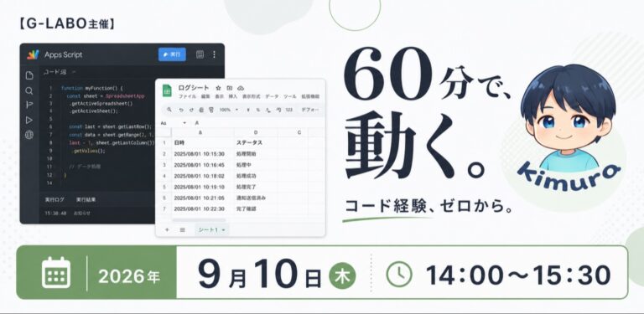Viewport: 644px width, 314px height.
Task: Click the horizontal scrollbar in Sheets
Action: (199, 220)
